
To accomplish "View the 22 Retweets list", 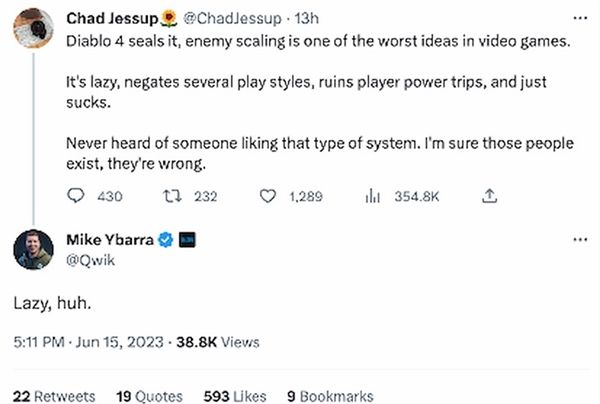I will pos(54,396).
